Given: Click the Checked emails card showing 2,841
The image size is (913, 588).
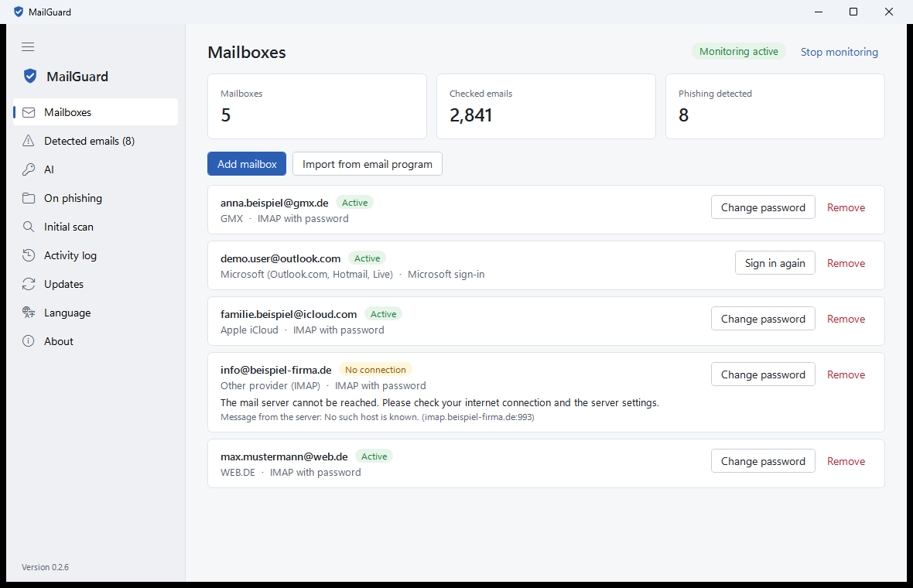Looking at the screenshot, I should pos(546,107).
